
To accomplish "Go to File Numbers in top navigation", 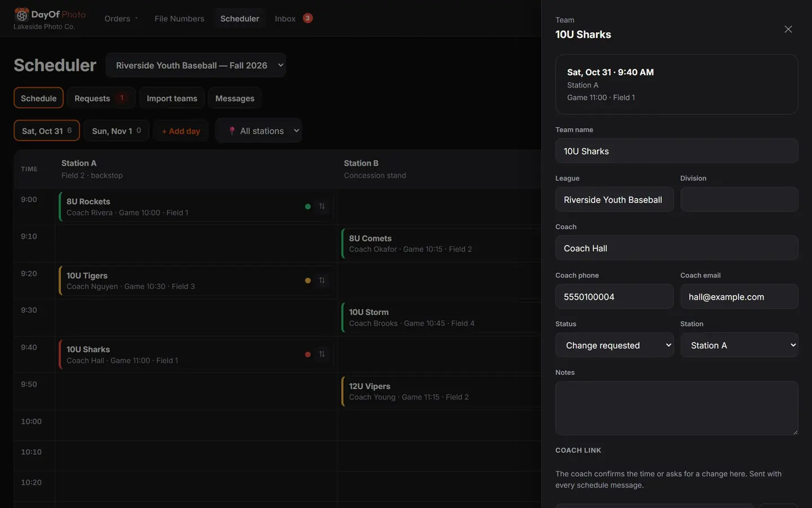I will click(179, 19).
